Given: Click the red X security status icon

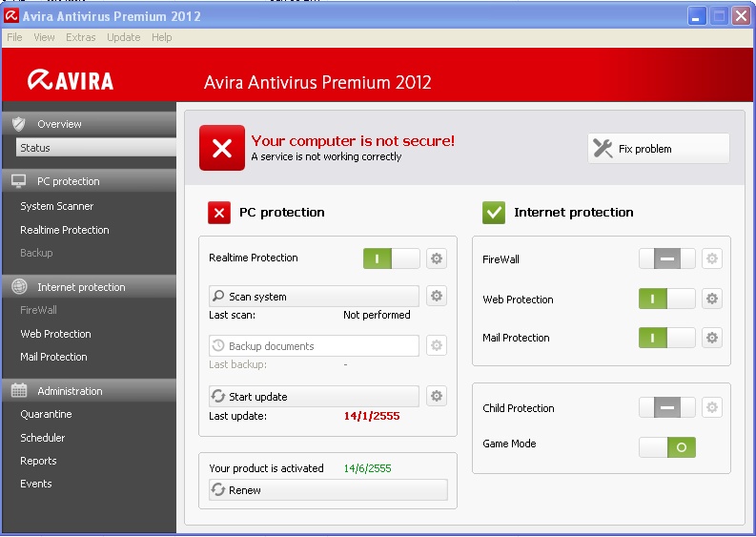Looking at the screenshot, I should click(x=222, y=148).
